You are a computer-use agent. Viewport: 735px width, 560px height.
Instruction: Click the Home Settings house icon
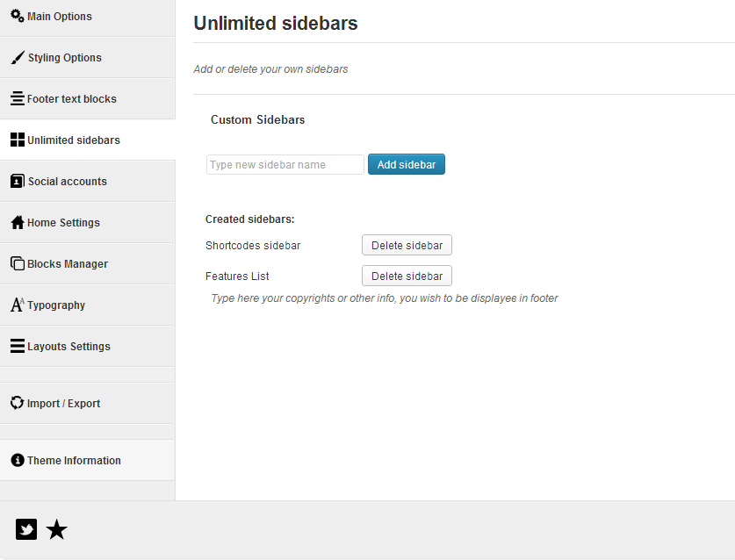click(18, 223)
